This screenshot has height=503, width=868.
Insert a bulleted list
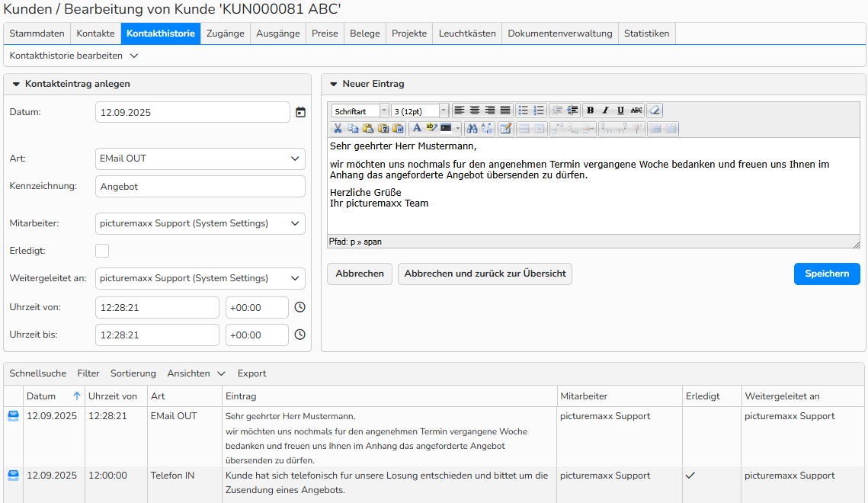[523, 111]
